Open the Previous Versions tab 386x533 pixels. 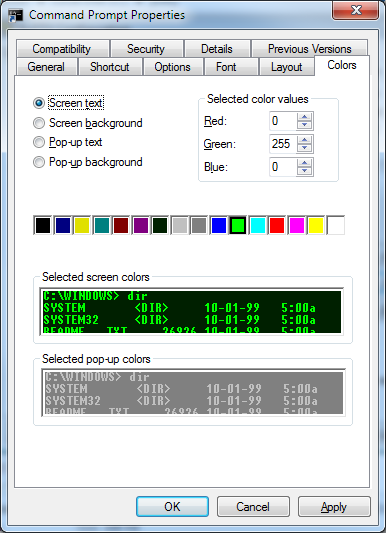[310, 49]
